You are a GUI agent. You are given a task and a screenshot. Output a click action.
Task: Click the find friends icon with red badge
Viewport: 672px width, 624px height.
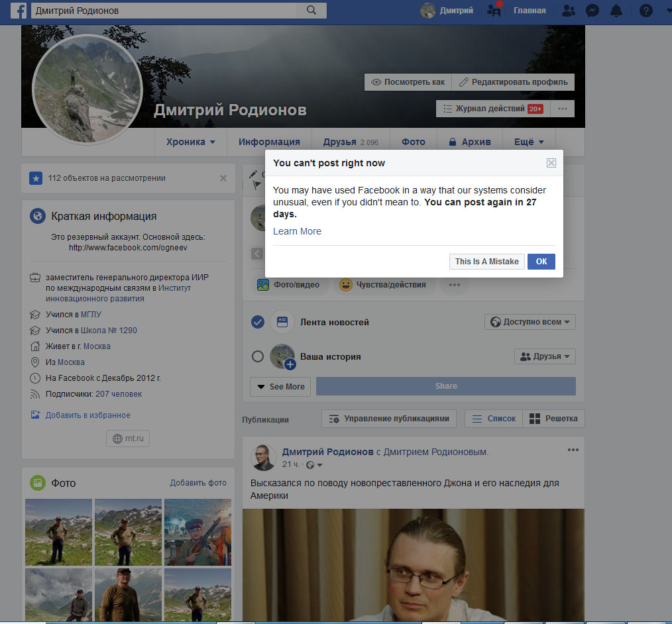click(x=494, y=10)
